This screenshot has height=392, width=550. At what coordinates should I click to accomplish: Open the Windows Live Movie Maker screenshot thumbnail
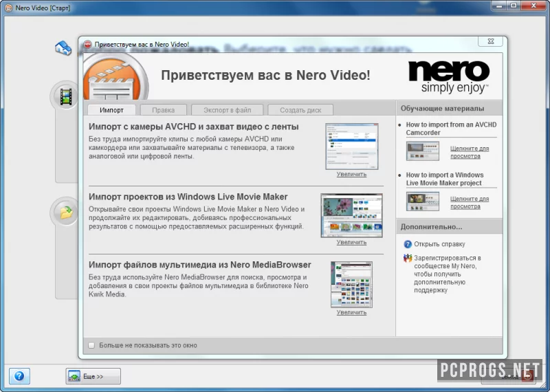[x=351, y=215]
